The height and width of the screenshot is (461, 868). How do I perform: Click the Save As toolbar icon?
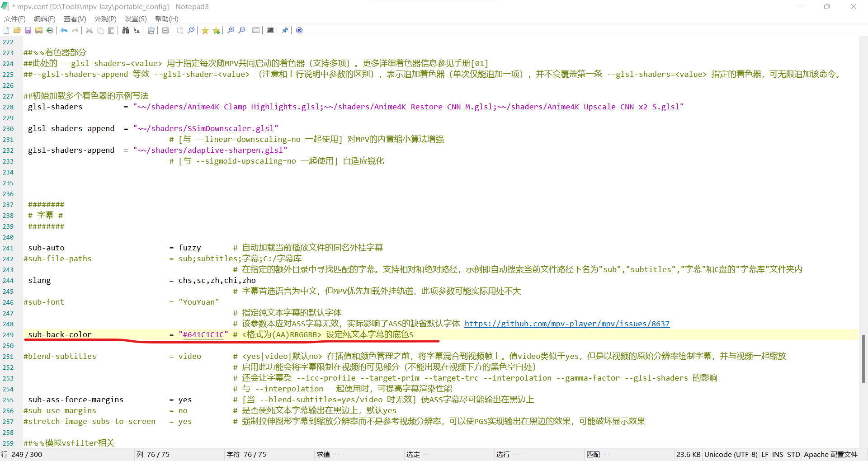pyautogui.click(x=39, y=30)
